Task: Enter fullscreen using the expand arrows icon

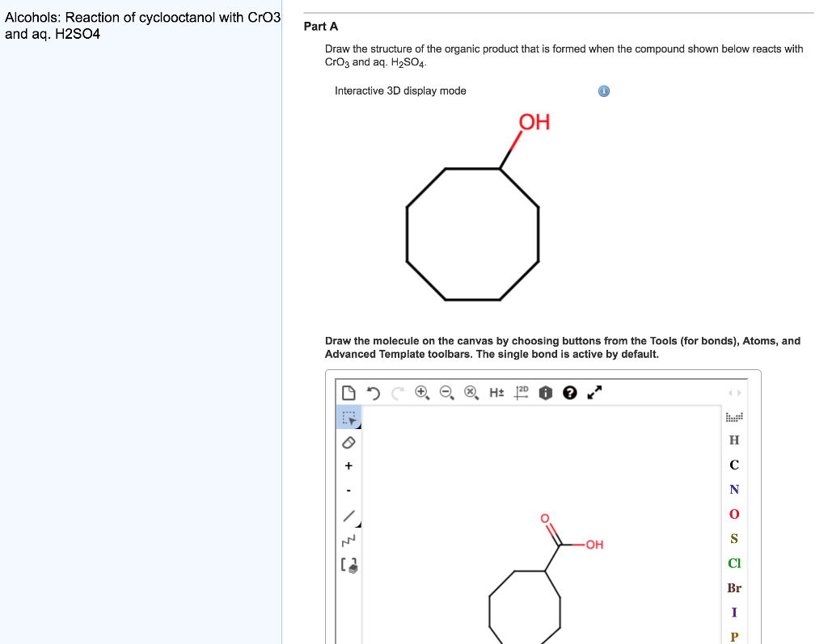Action: coord(594,393)
